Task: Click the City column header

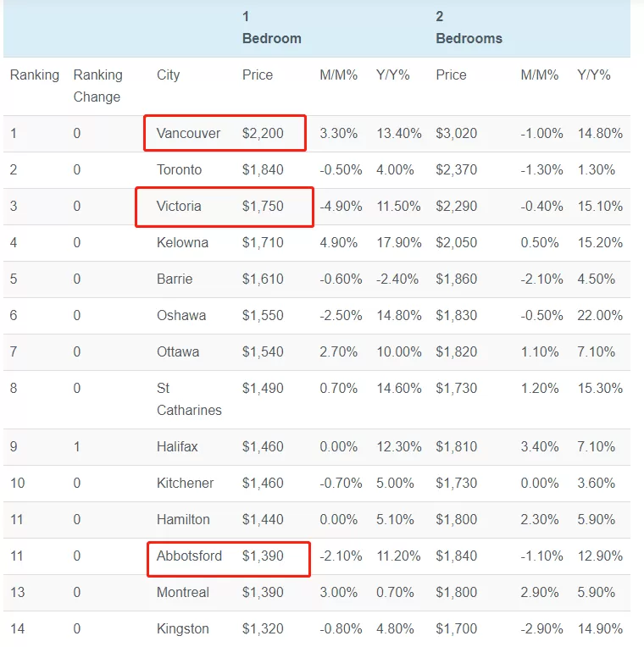Action: (168, 75)
